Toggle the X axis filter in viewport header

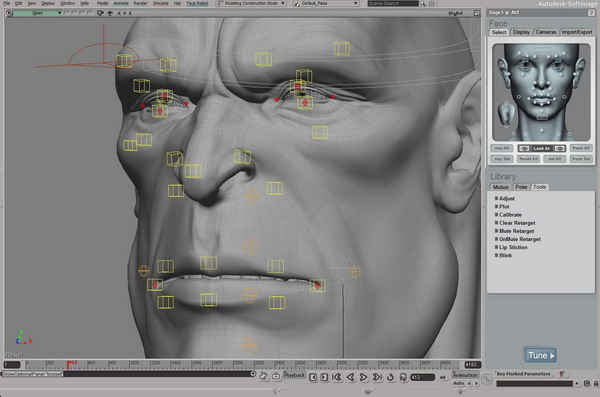point(119,13)
